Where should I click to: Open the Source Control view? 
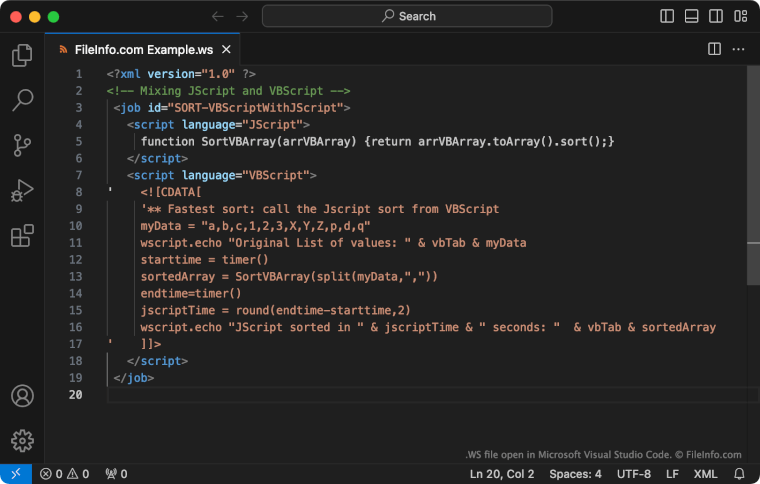click(x=22, y=146)
